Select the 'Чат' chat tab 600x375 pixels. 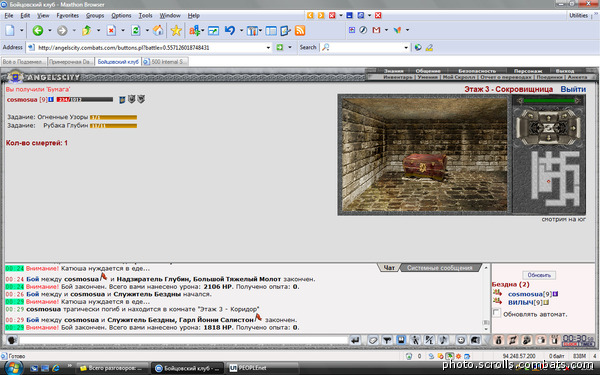coord(389,267)
